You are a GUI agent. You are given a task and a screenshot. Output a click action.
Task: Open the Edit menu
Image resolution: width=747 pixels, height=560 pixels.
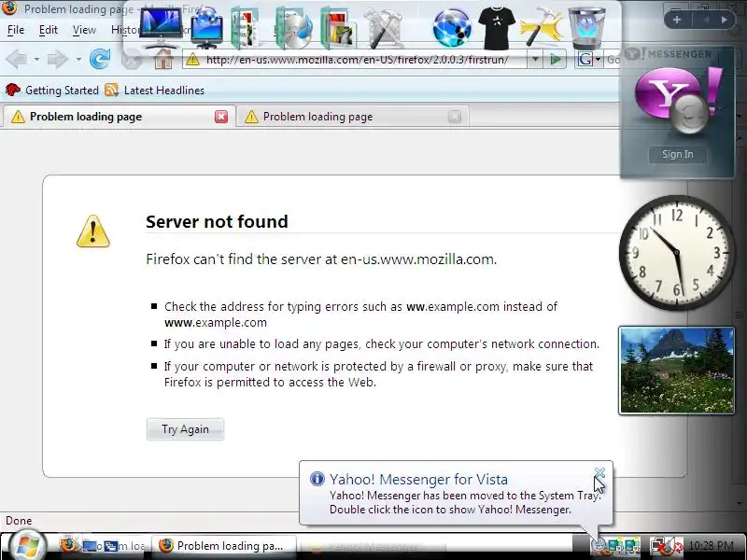pyautogui.click(x=49, y=30)
